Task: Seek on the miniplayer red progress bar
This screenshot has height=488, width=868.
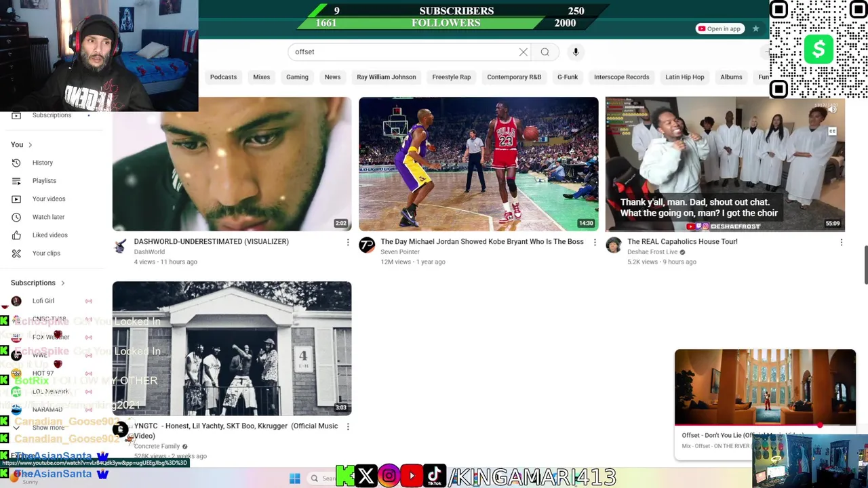Action: pyautogui.click(x=765, y=426)
